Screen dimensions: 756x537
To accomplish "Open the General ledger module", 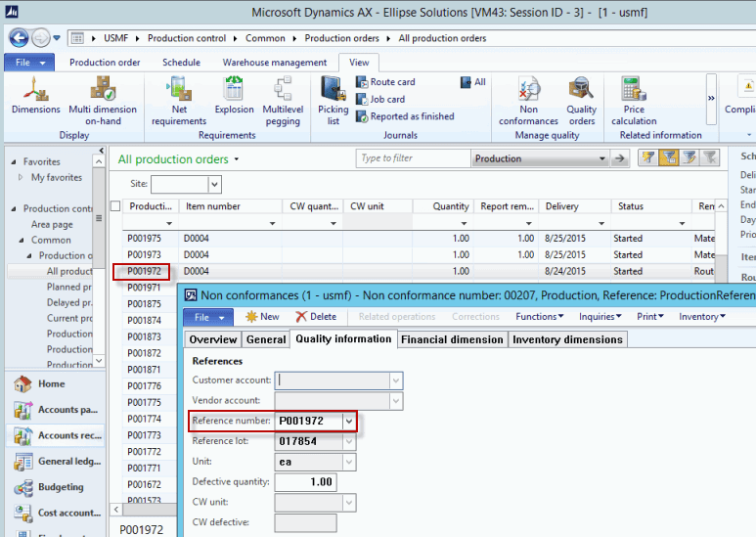I will 56,462.
